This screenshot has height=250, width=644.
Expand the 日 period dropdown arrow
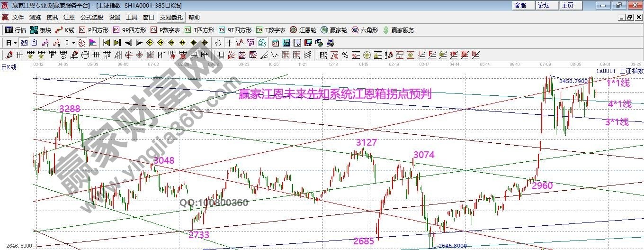(x=15, y=43)
